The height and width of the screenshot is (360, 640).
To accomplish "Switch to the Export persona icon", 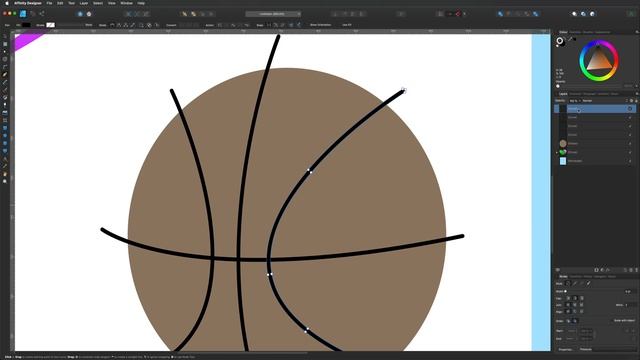I will click(x=42, y=14).
